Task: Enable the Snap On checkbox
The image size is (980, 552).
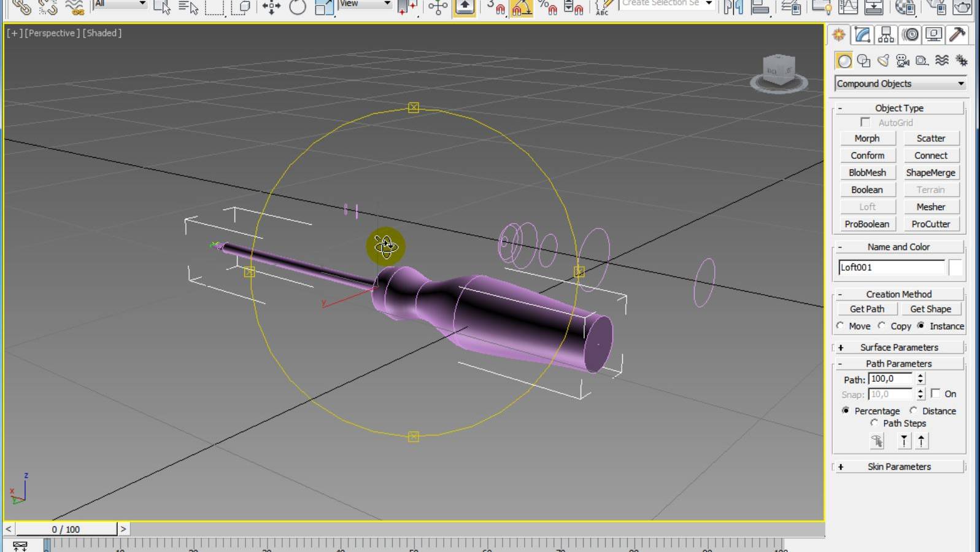Action: (936, 393)
